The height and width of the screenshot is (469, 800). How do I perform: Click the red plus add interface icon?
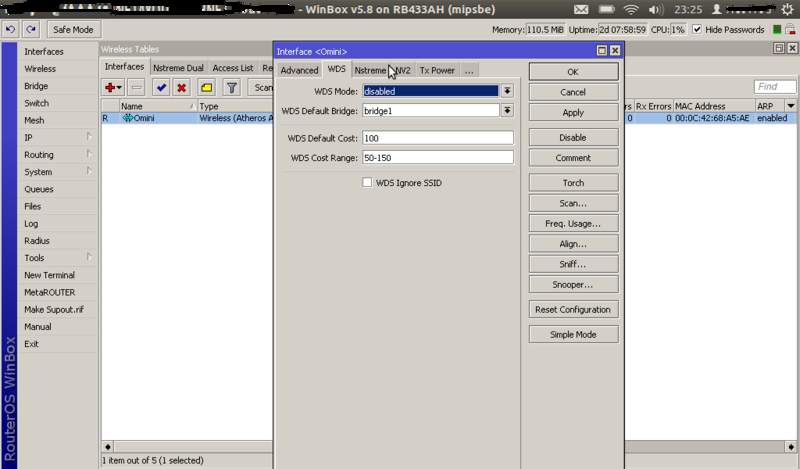pyautogui.click(x=113, y=88)
